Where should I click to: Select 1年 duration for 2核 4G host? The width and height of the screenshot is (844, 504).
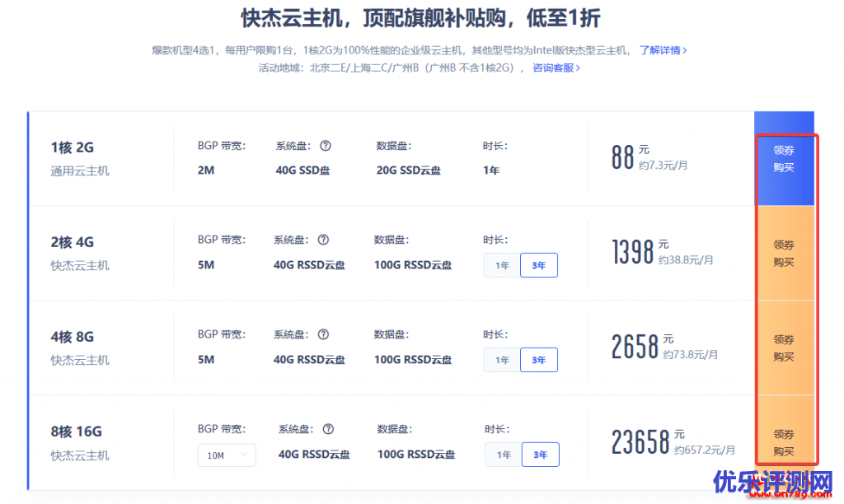(x=502, y=265)
